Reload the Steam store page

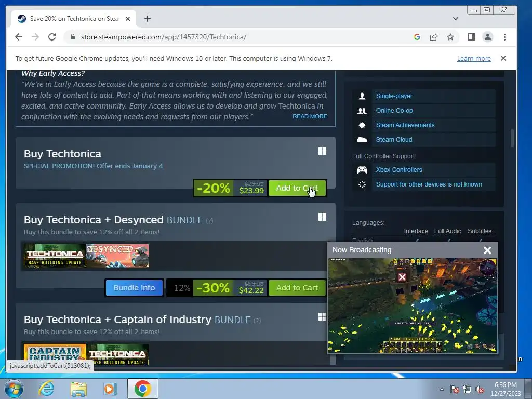click(52, 37)
